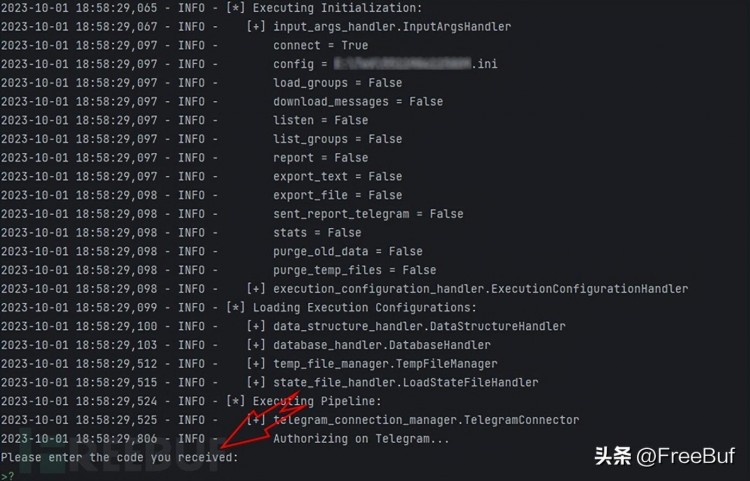
Task: Click the [+] marker before telegram_connection_manager
Action: coord(255,420)
